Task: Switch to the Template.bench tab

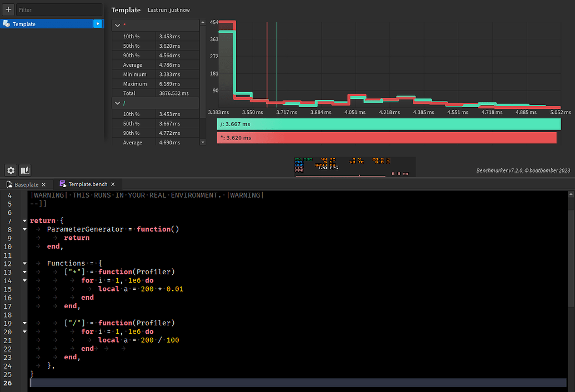Action: pyautogui.click(x=89, y=184)
